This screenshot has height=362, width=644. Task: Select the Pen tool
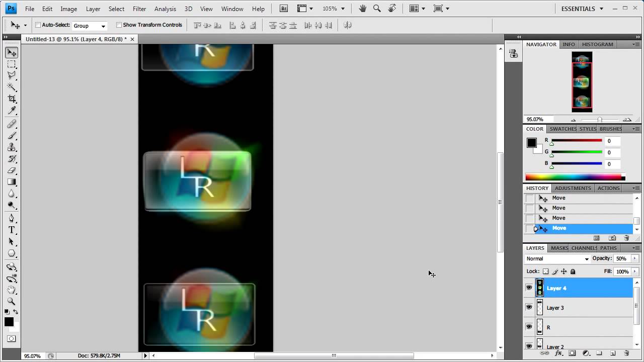[x=12, y=218]
